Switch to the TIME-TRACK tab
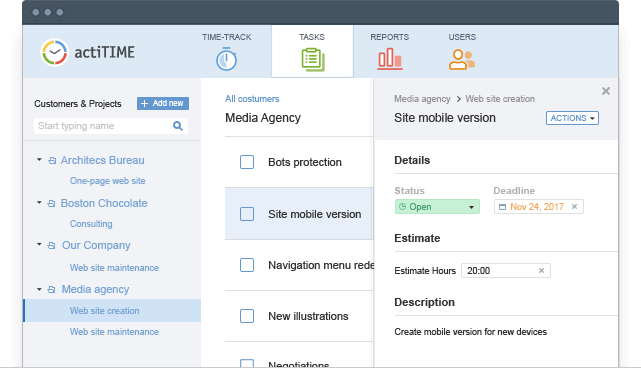Screen dimensions: 641x368 pyautogui.click(x=226, y=52)
